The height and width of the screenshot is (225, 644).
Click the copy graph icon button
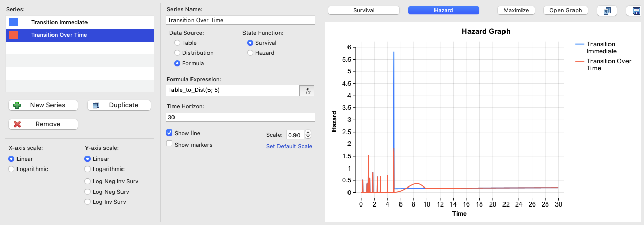coord(606,11)
